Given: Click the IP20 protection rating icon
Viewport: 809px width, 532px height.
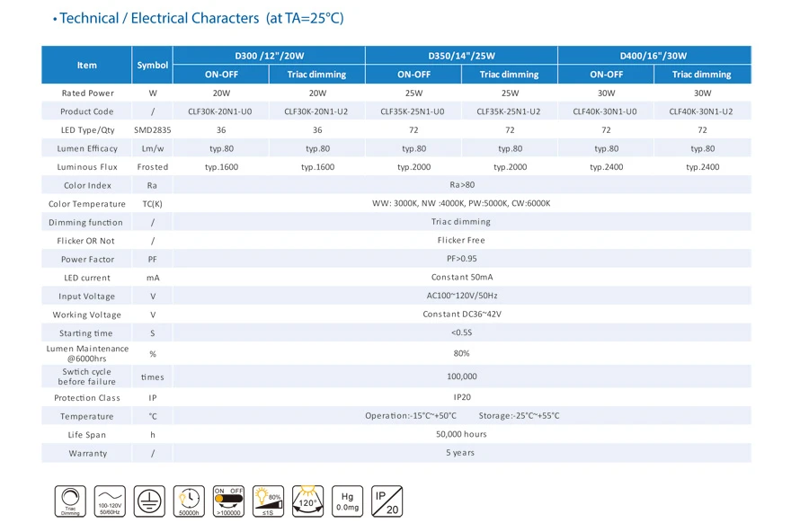Looking at the screenshot, I should tap(387, 501).
